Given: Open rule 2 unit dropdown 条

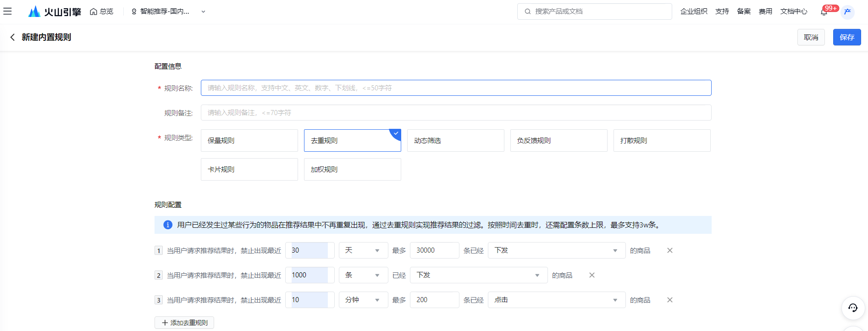Looking at the screenshot, I should coord(364,275).
